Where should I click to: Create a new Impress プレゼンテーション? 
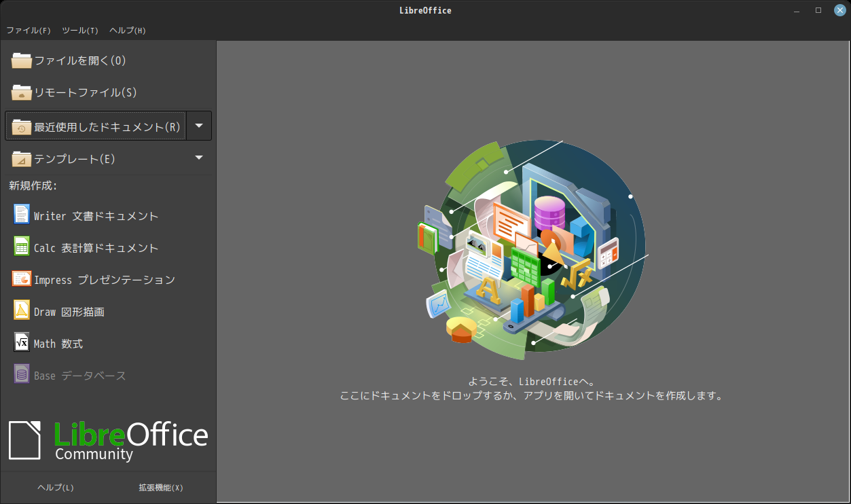coord(109,279)
